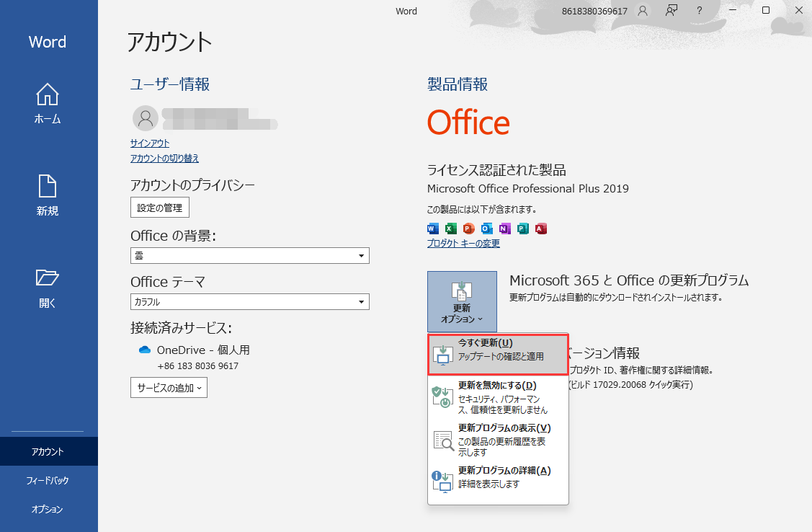Click the ライセンス認証された製品 heading
Screen dimensions: 812x532
(496, 170)
